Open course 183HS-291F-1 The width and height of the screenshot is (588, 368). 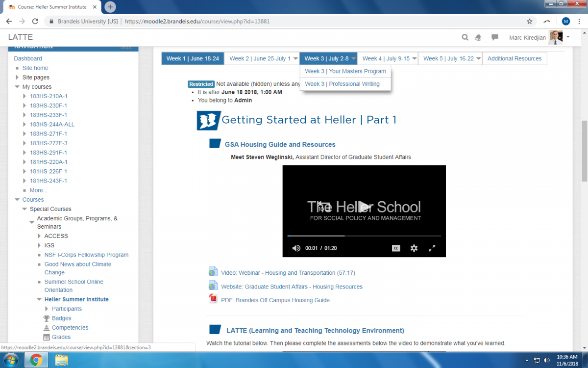click(x=49, y=152)
